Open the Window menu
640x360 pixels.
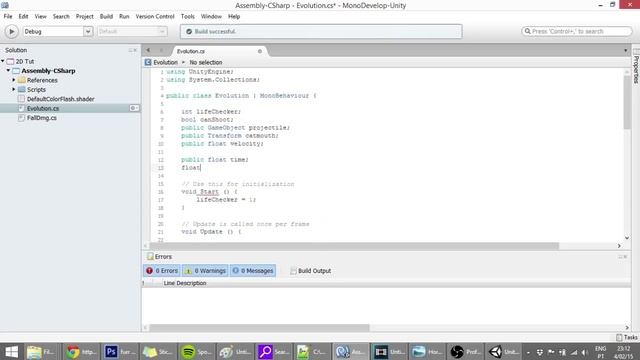(x=211, y=16)
